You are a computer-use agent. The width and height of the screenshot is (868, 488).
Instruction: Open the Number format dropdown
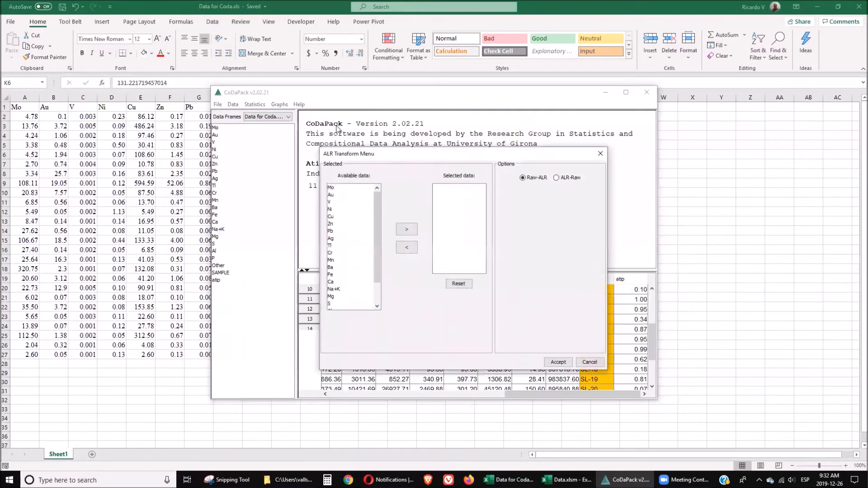[361, 39]
